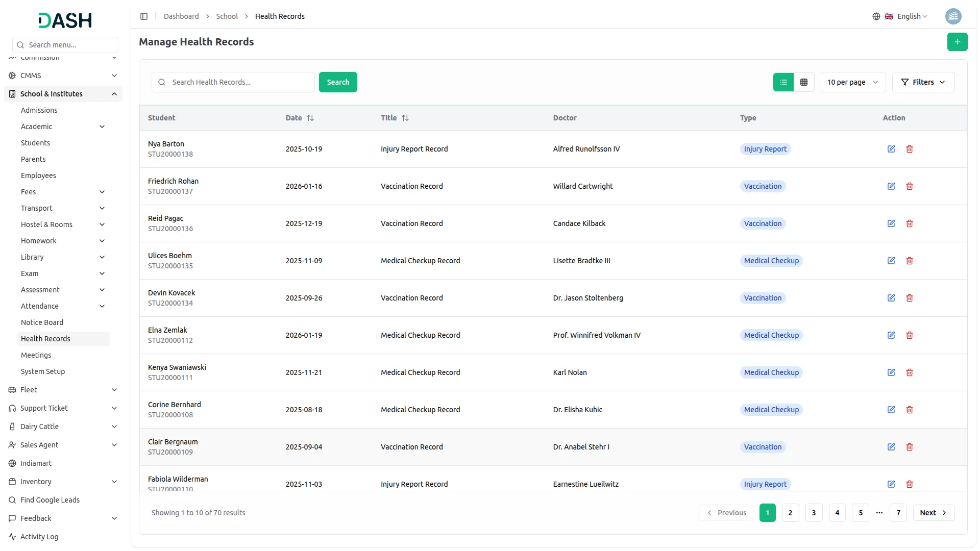
Task: Edit Nya Barton's health record
Action: [x=891, y=149]
